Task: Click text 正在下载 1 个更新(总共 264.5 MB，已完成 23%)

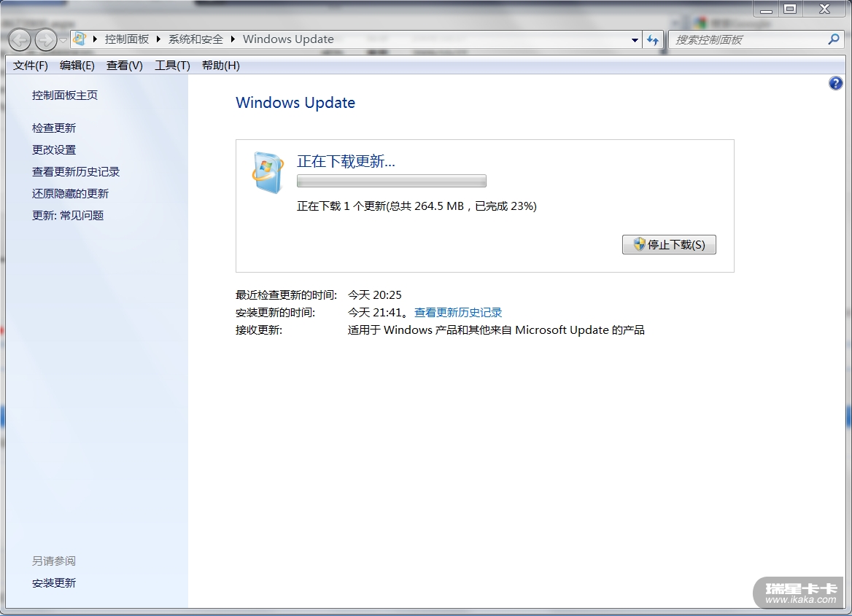Action: pyautogui.click(x=417, y=206)
